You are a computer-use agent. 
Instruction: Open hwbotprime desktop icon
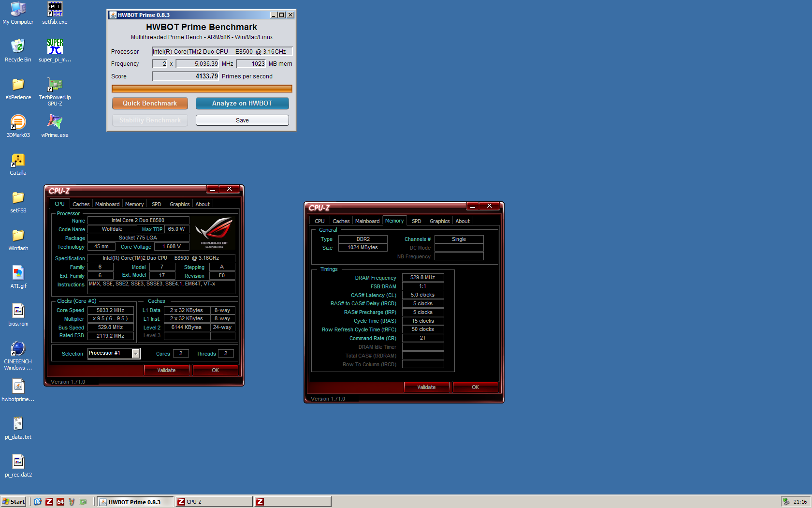point(18,390)
